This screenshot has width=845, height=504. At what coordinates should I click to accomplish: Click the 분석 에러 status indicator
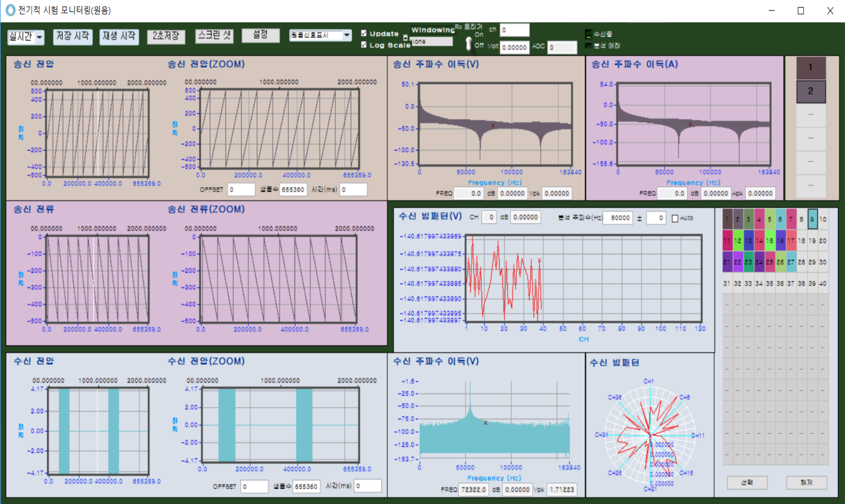coord(588,45)
